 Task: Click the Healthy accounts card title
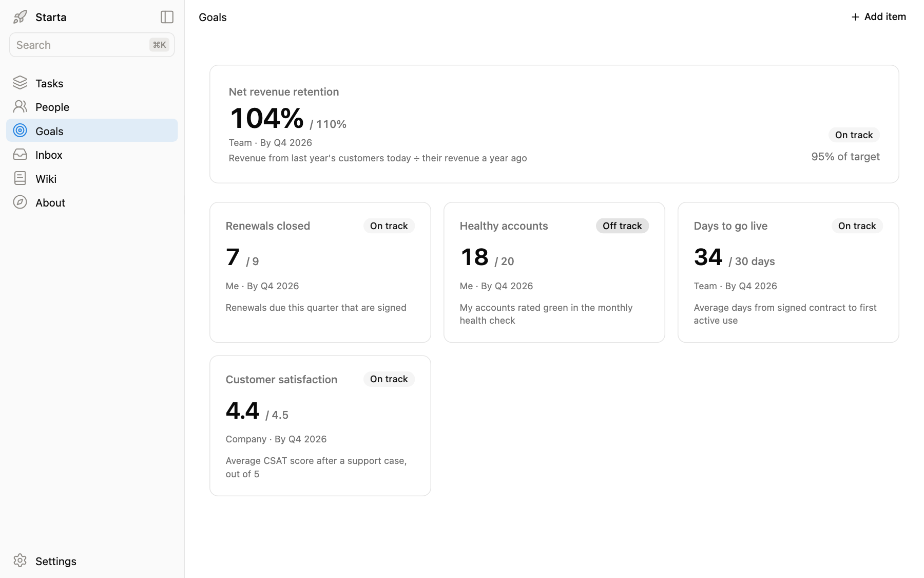click(504, 226)
